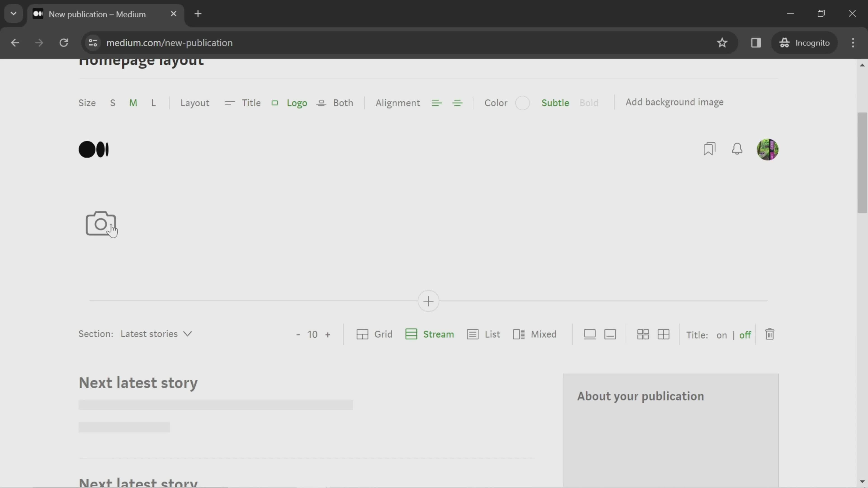
Task: Toggle Title display to on
Action: 721,335
